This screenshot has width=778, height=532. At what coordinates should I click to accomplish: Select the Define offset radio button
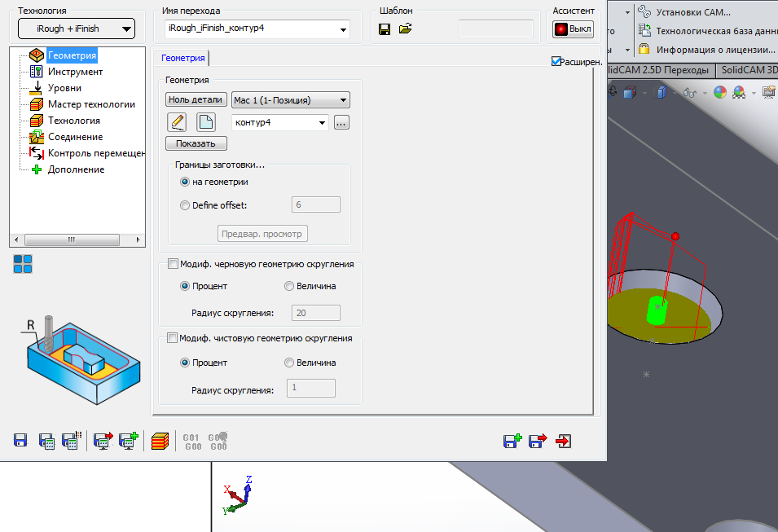click(185, 205)
